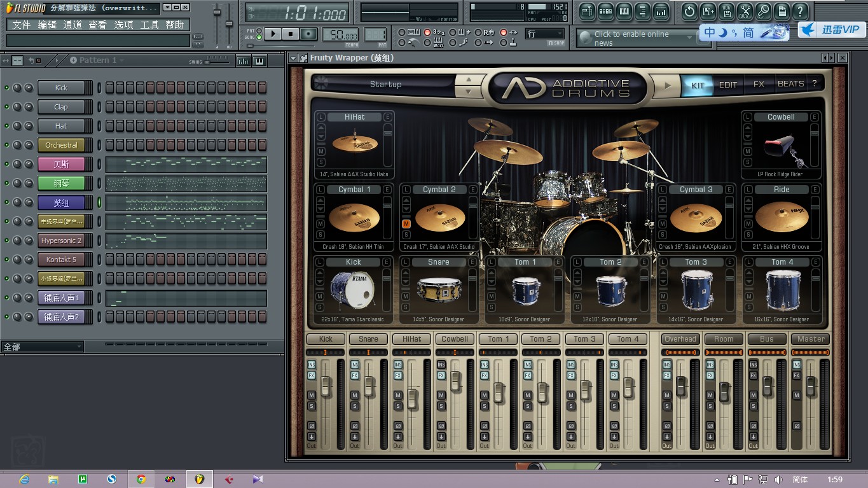Screen dimensions: 868x488
Task: Click the Hypersonic 2 channel button
Action: pos(61,241)
